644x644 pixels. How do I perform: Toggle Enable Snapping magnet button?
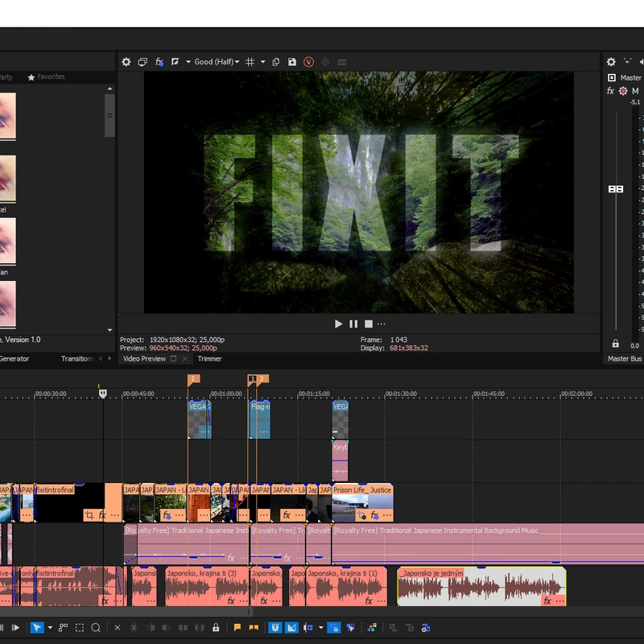tap(275, 628)
